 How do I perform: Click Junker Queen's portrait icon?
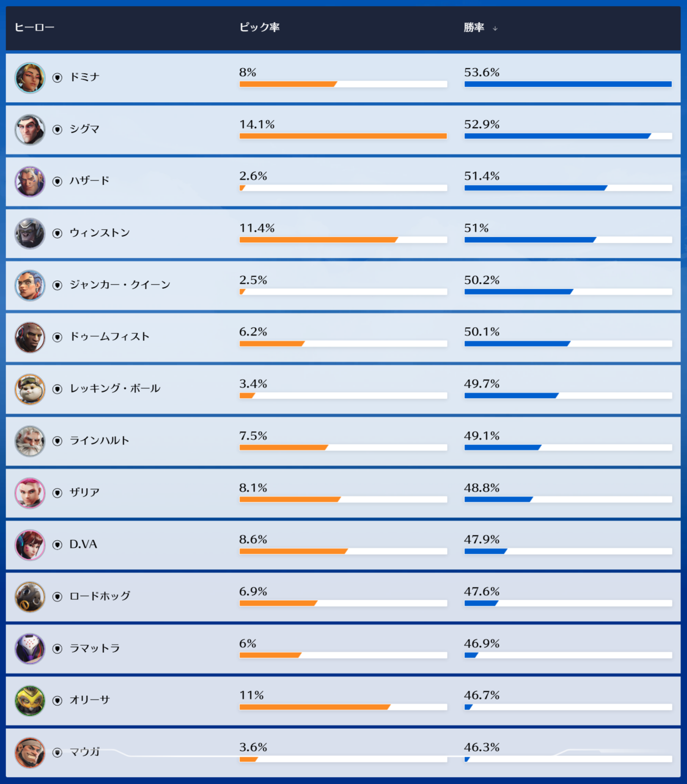pyautogui.click(x=30, y=285)
